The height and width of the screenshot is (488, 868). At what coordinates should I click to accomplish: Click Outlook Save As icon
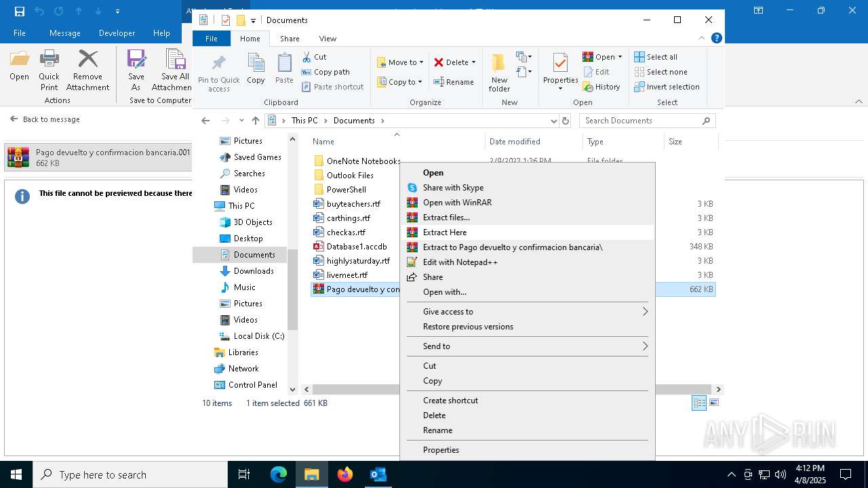coord(136,70)
